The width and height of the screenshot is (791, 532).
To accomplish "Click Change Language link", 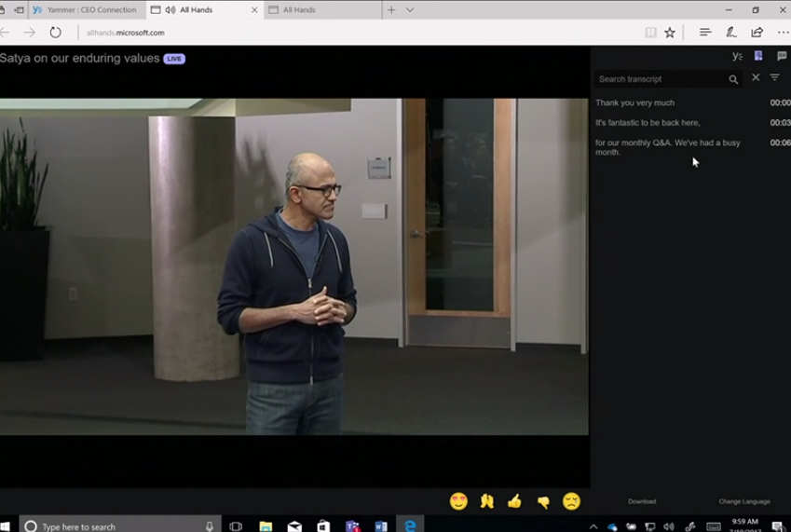I will pyautogui.click(x=743, y=501).
